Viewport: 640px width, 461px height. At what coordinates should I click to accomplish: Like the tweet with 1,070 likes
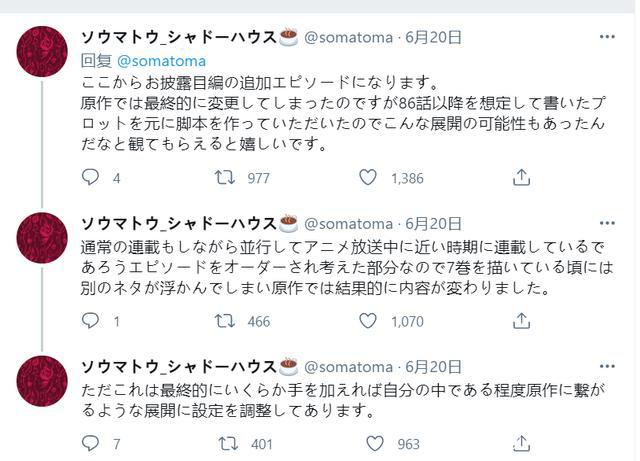368,321
